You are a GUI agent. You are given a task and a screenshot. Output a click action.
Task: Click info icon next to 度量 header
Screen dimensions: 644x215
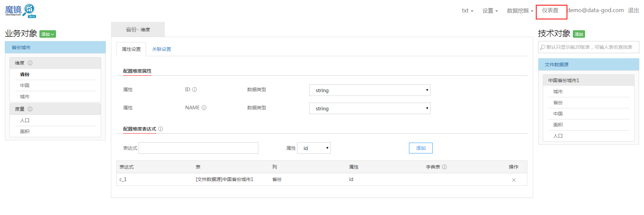tap(30, 109)
